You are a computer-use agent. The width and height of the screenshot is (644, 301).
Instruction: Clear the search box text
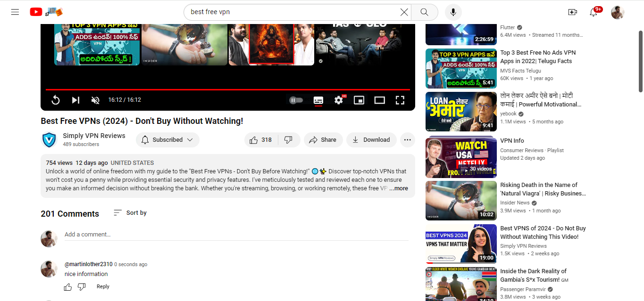click(x=404, y=12)
